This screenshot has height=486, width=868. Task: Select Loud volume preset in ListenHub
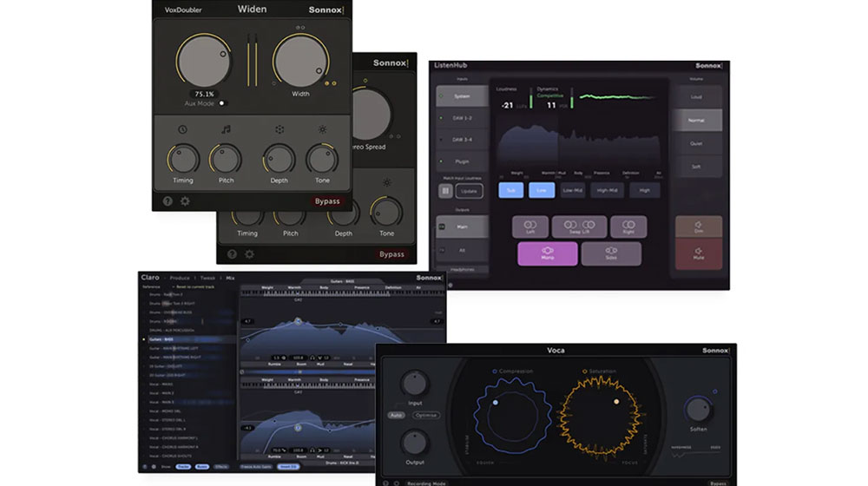point(696,97)
